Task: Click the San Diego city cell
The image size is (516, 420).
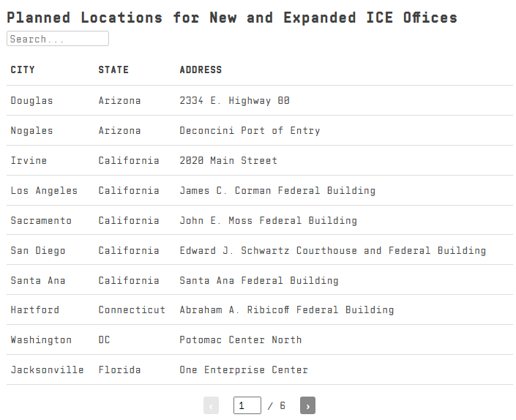Action: 38,251
